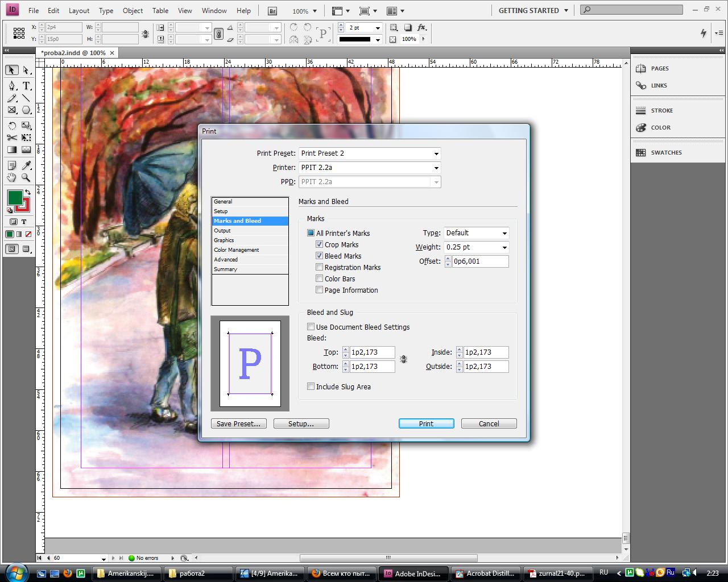Open the Windows Start menu
728x582 pixels.
click(16, 572)
